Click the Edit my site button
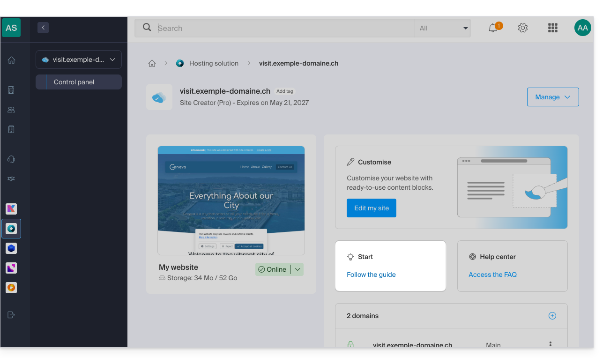The width and height of the screenshot is (610, 364). coord(372,208)
